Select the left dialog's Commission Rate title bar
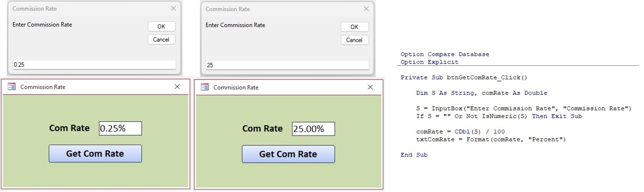This screenshot has height=192, width=644. pyautogui.click(x=35, y=8)
